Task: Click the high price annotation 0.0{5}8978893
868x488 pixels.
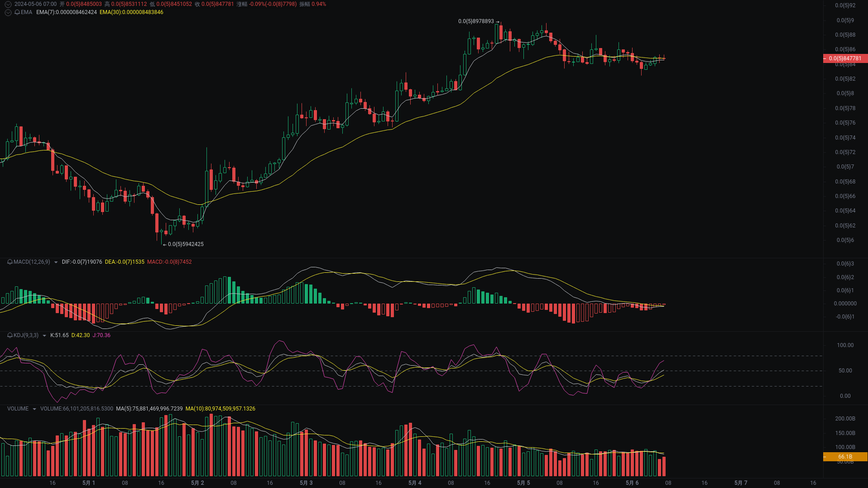Action: tap(475, 21)
